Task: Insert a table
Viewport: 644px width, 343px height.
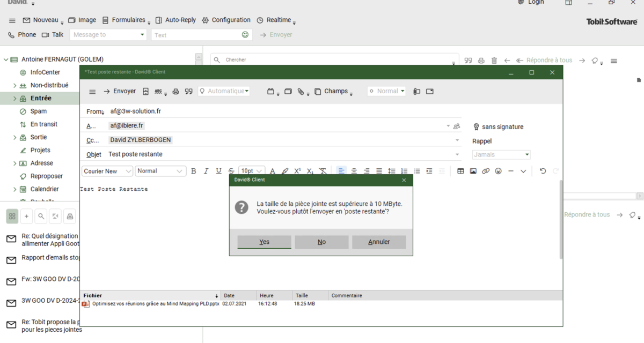Action: click(x=460, y=171)
